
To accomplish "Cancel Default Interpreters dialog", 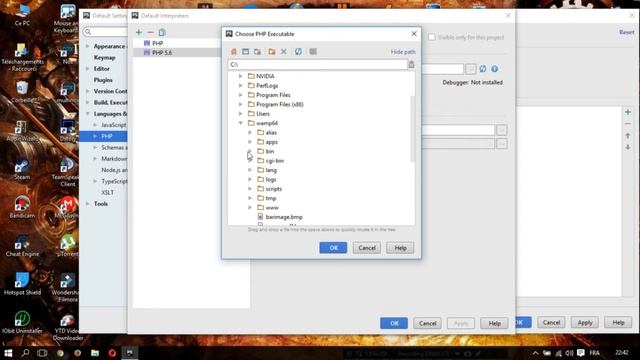I will [427, 323].
